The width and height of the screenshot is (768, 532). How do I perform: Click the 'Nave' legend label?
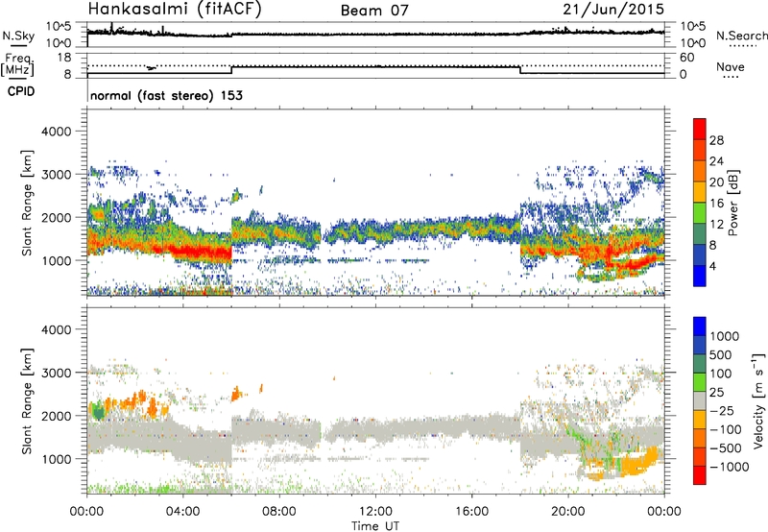(731, 66)
